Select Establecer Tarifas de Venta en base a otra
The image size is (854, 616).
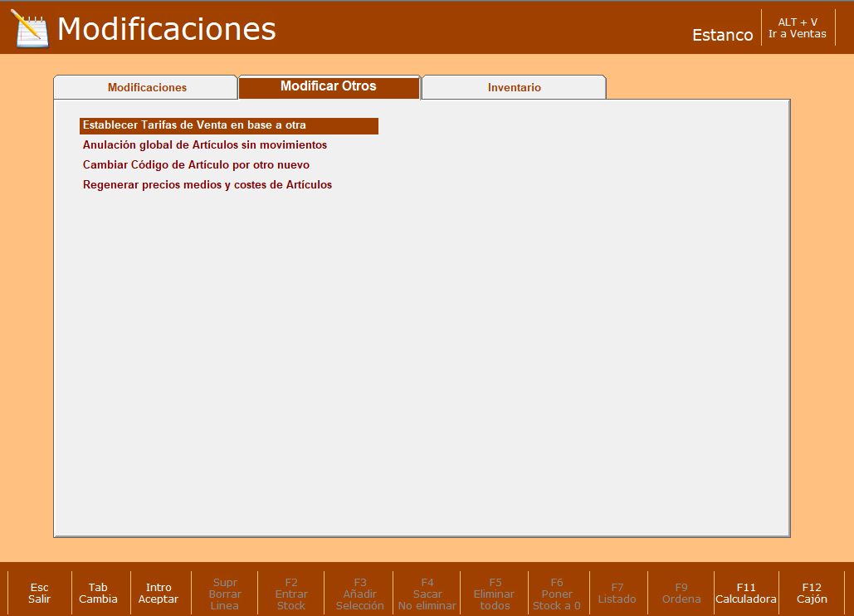(x=229, y=125)
